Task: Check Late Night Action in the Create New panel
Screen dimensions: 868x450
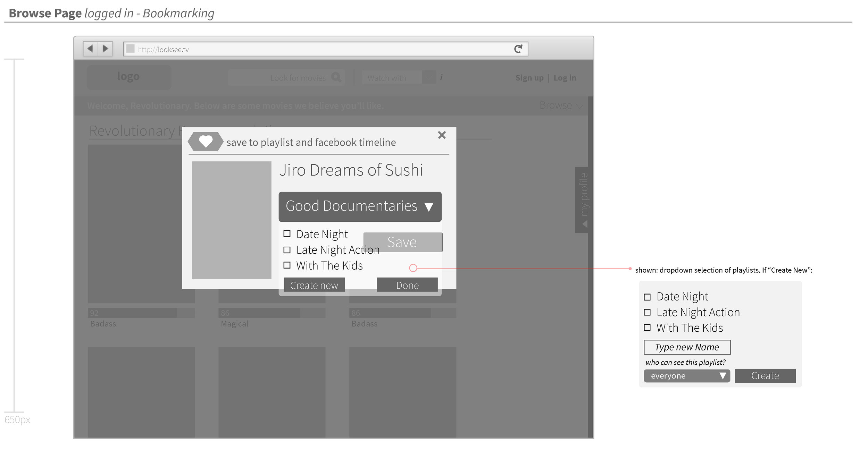Action: [647, 312]
